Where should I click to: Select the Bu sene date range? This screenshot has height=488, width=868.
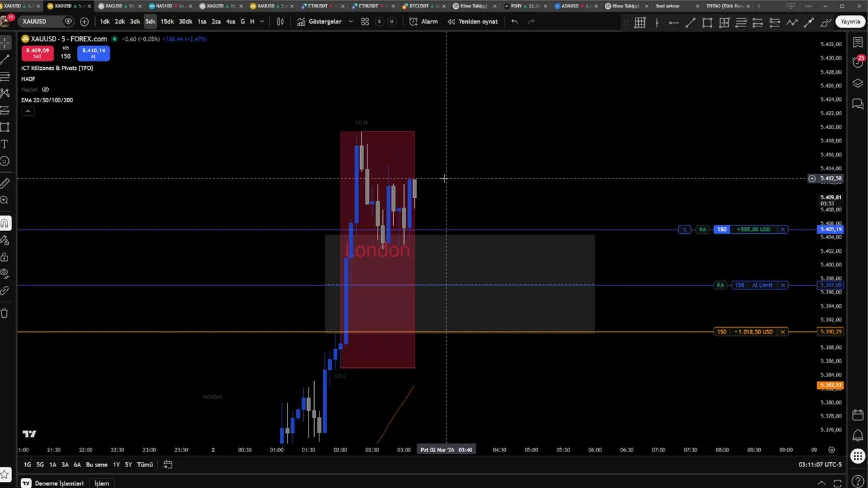[96, 465]
